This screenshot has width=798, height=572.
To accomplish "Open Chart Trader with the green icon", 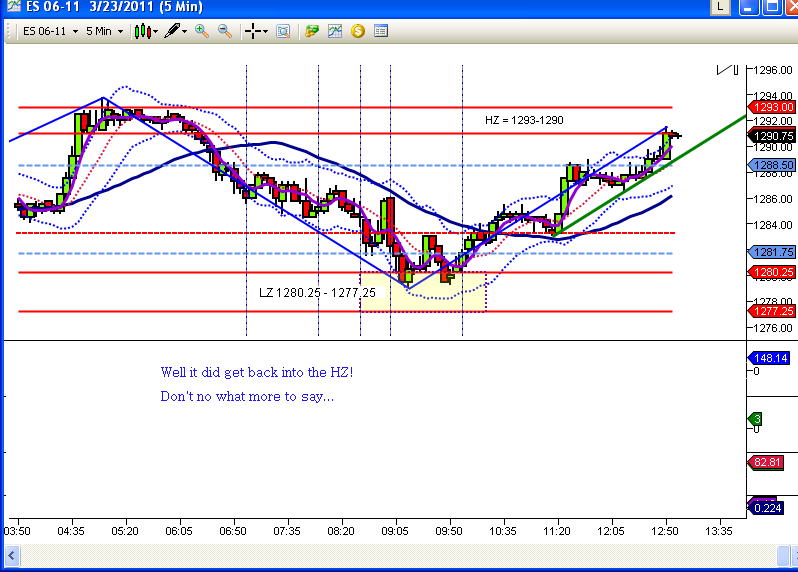I will (x=311, y=32).
